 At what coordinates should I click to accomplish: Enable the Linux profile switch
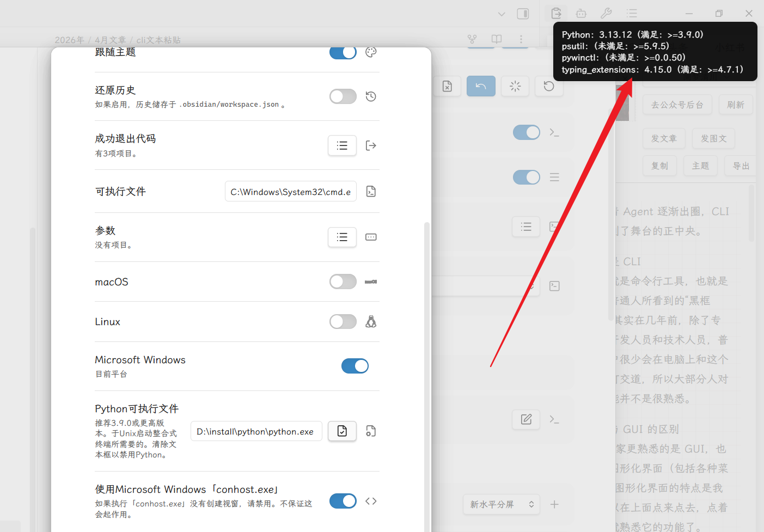343,322
